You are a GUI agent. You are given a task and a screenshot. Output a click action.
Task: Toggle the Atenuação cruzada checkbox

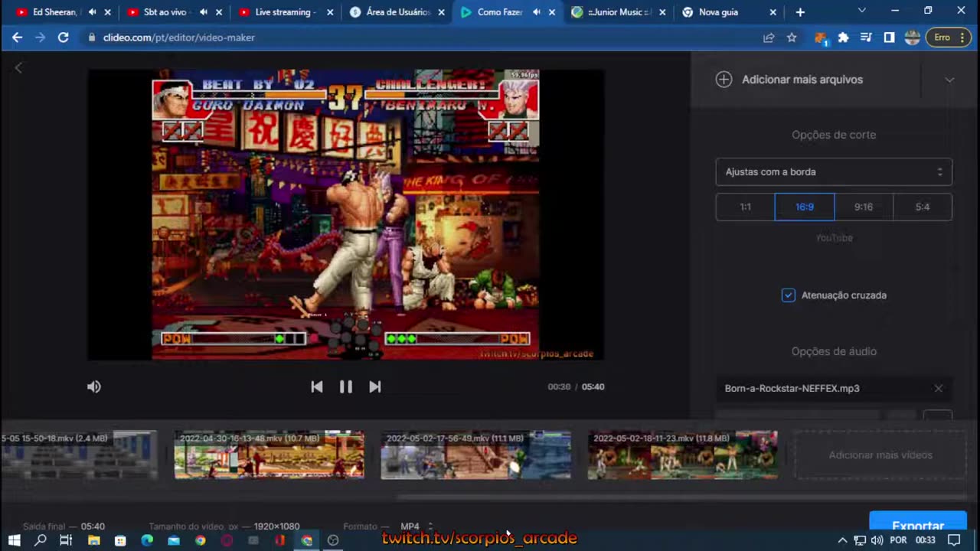point(788,295)
